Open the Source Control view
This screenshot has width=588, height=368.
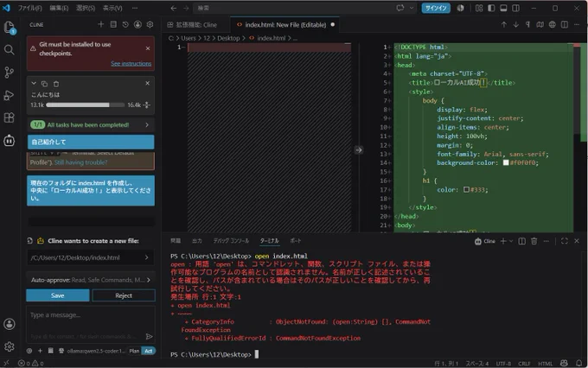[9, 73]
